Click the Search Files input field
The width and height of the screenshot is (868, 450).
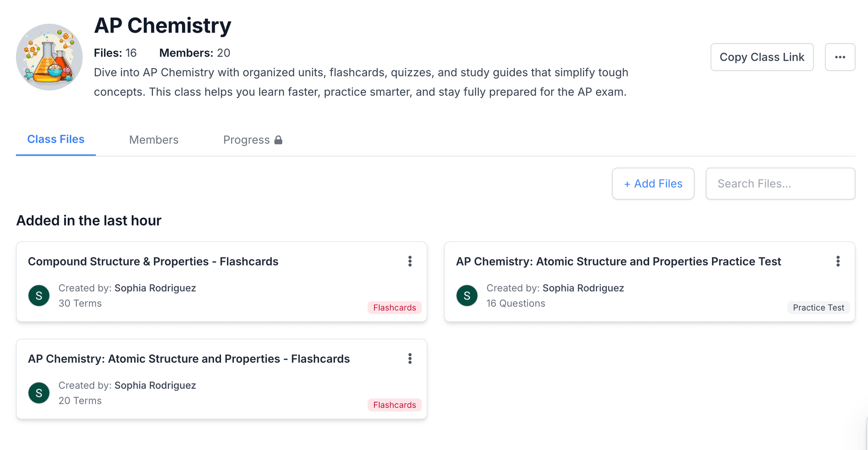pos(780,184)
